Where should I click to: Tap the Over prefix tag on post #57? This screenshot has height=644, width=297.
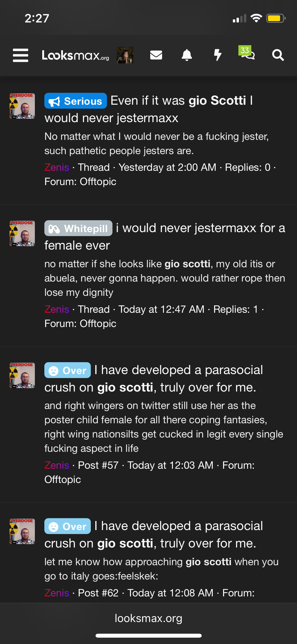coord(68,370)
